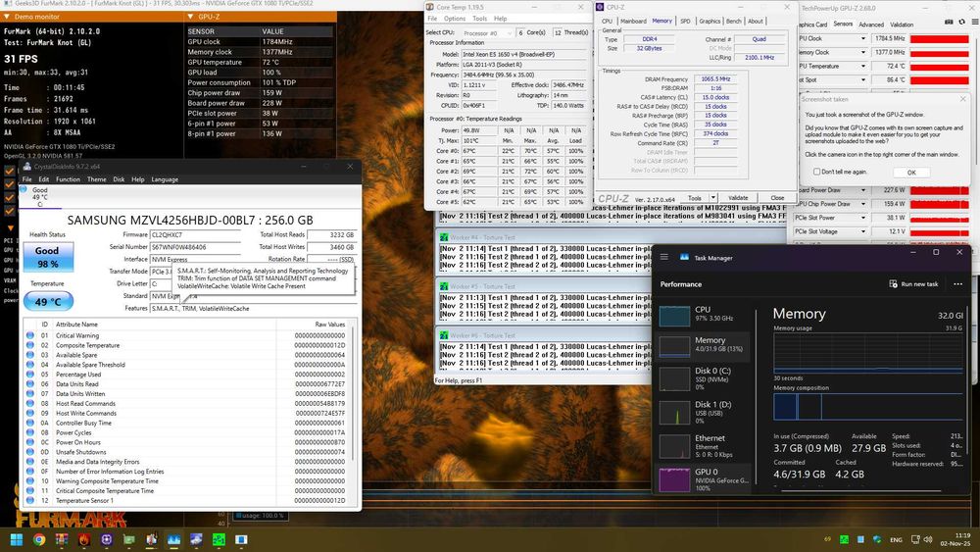Open Google Chrome from the taskbar
The image size is (980, 552).
[39, 539]
